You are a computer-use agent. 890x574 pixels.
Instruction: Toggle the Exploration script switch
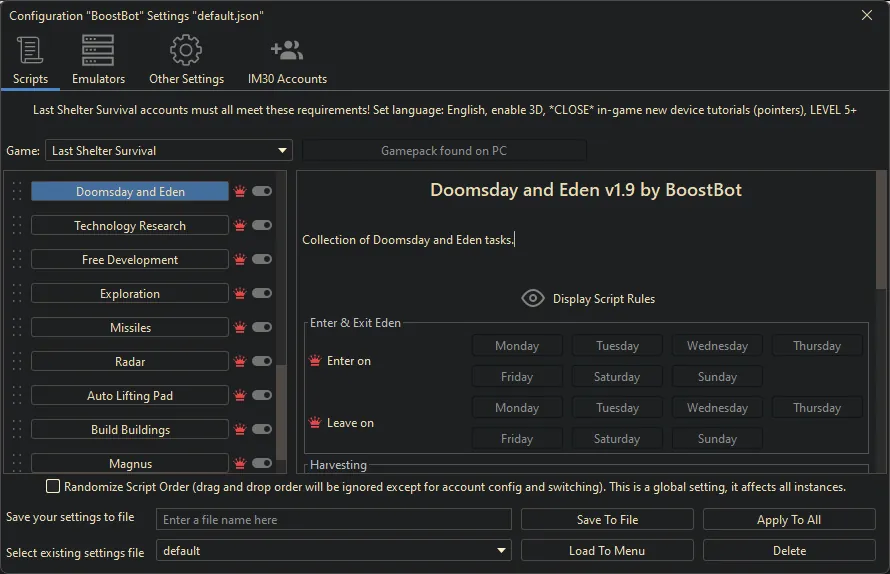coord(262,294)
